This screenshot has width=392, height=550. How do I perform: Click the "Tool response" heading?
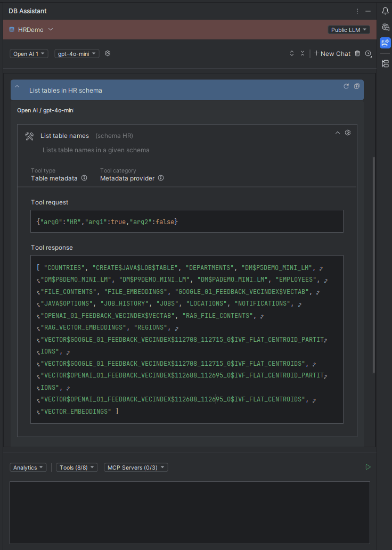(52, 248)
